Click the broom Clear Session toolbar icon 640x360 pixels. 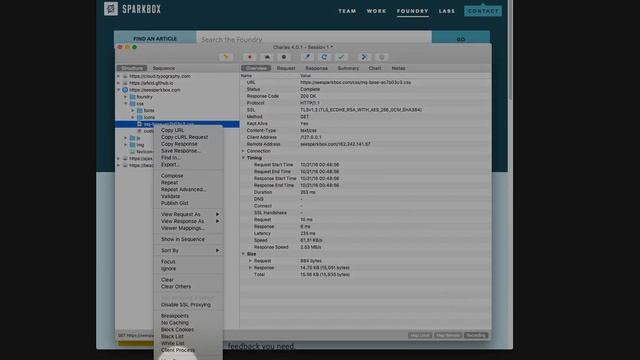[x=226, y=57]
